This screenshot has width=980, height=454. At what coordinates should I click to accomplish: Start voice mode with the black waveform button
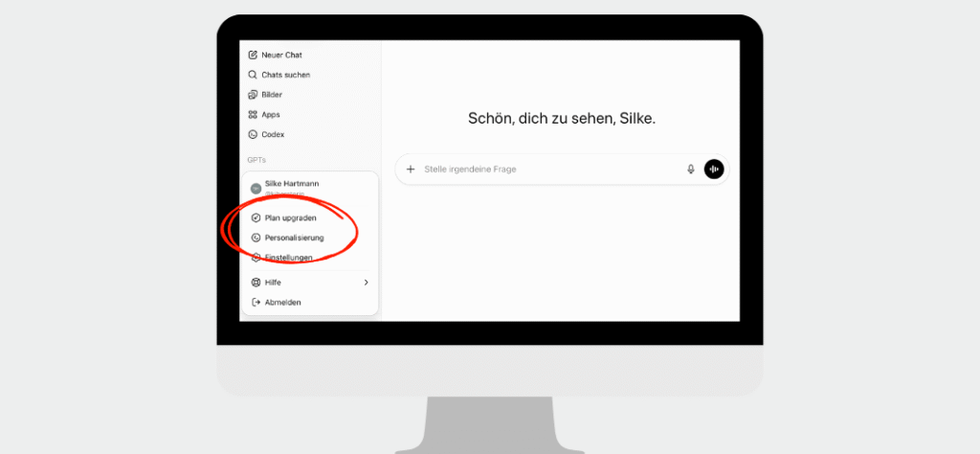(x=714, y=170)
